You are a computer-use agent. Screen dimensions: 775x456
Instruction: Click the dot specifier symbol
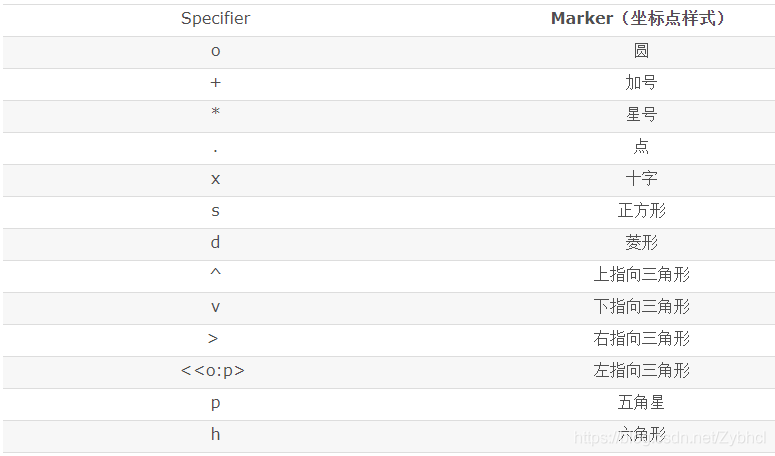[x=215, y=150]
